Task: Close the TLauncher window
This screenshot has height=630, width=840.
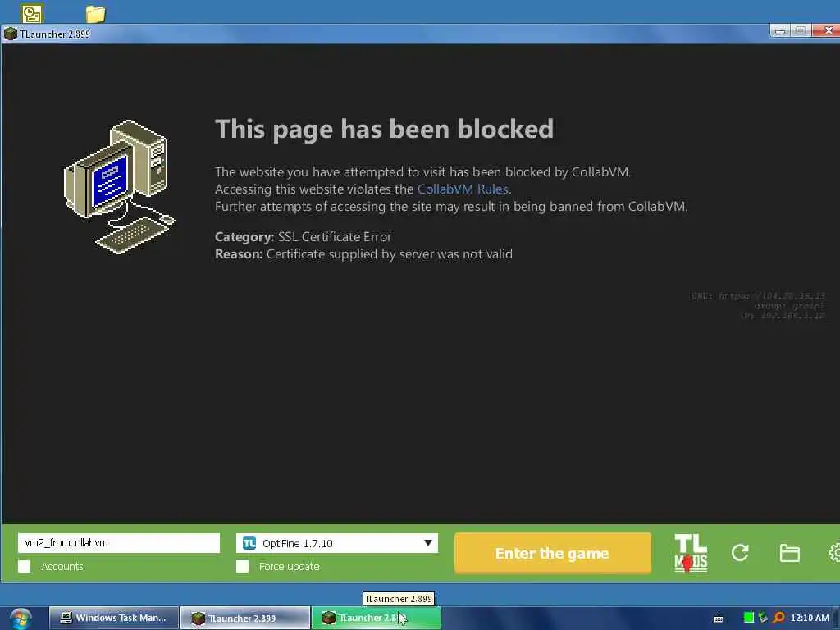Action: click(x=826, y=30)
